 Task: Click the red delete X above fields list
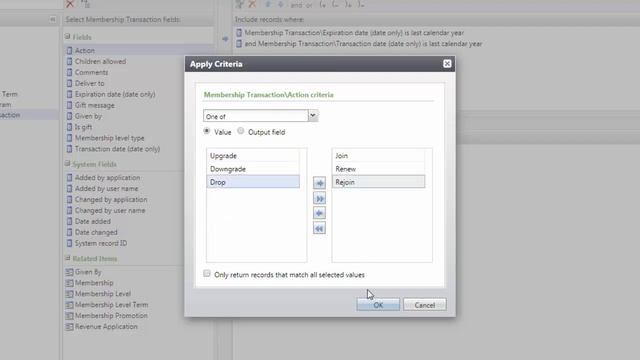70,4
